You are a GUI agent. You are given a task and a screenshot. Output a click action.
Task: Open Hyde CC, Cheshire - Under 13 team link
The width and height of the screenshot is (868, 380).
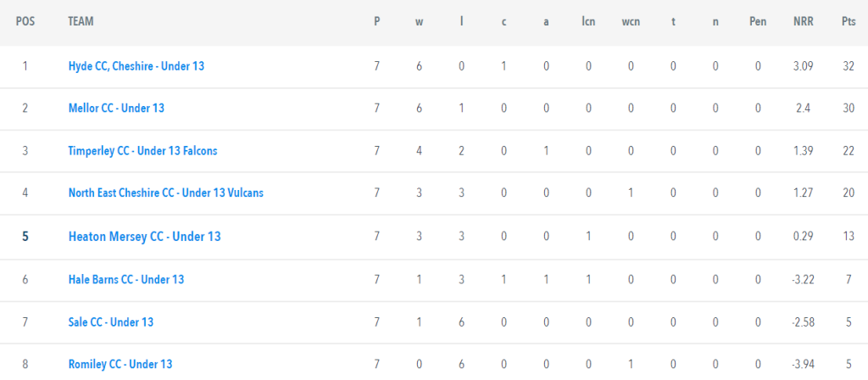[x=136, y=66]
